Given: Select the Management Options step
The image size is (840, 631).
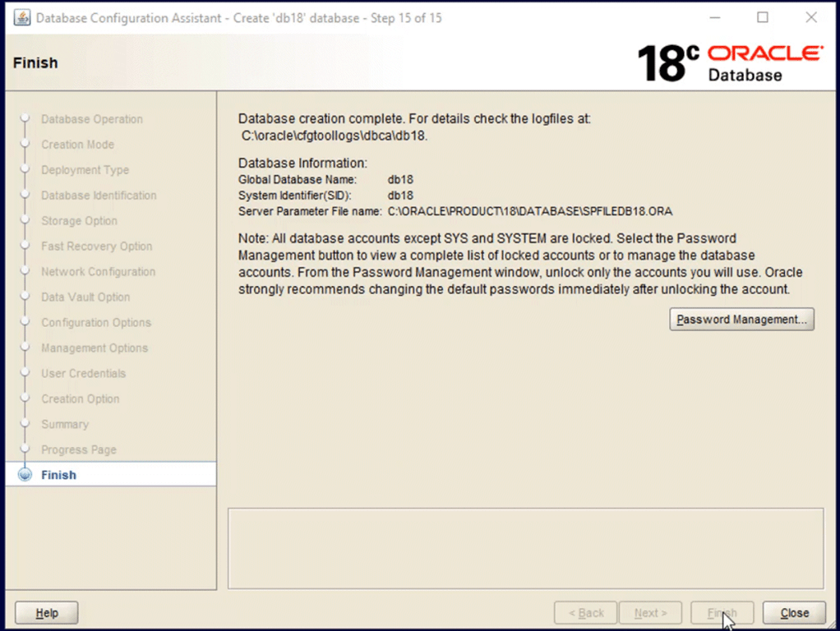Looking at the screenshot, I should point(95,348).
